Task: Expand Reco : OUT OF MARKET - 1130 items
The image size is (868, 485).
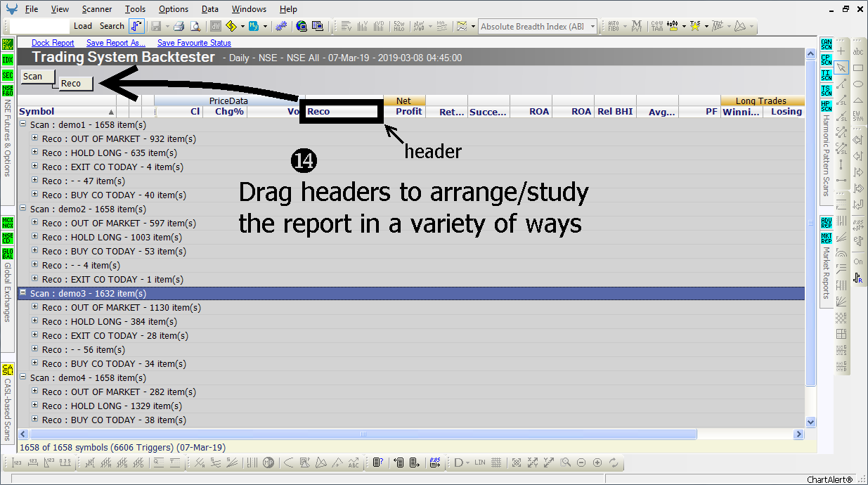Action: click(35, 307)
